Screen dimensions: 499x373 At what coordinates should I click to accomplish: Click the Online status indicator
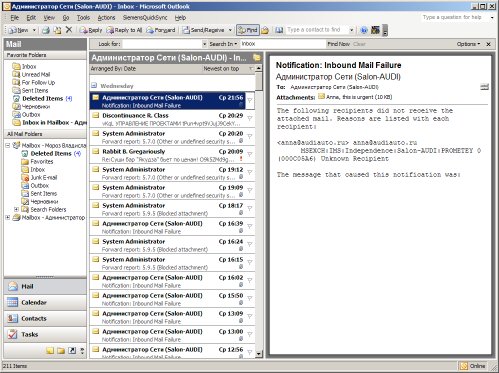(x=473, y=366)
